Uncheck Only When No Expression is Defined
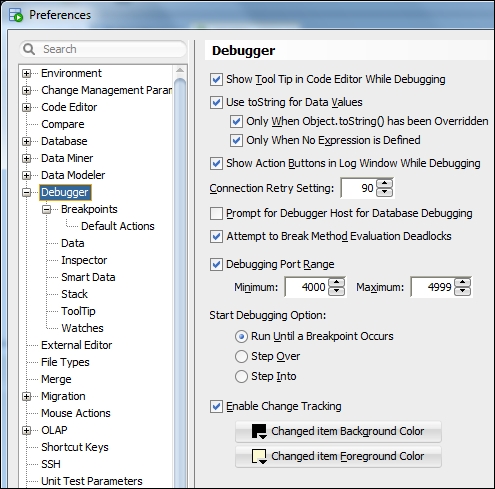The image size is (495, 489). tap(236, 141)
